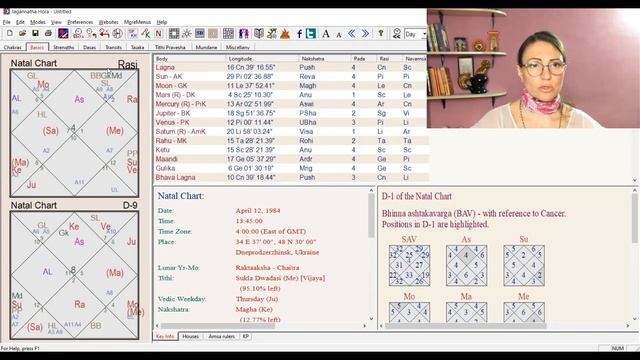This screenshot has height=360, width=640.
Task: Click the Nakshatra column header
Action: [x=325, y=59]
